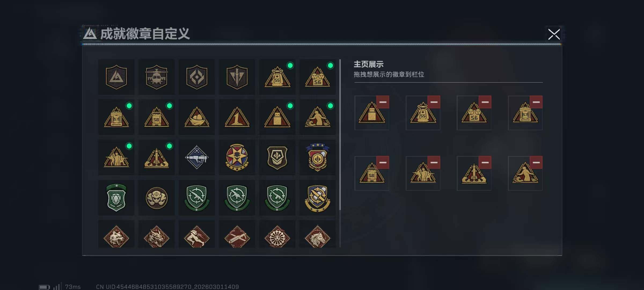Select the green diamond gem shield badge

(x=116, y=198)
